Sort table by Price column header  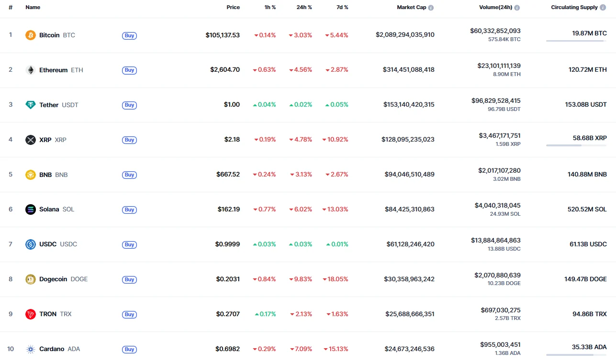pyautogui.click(x=233, y=8)
